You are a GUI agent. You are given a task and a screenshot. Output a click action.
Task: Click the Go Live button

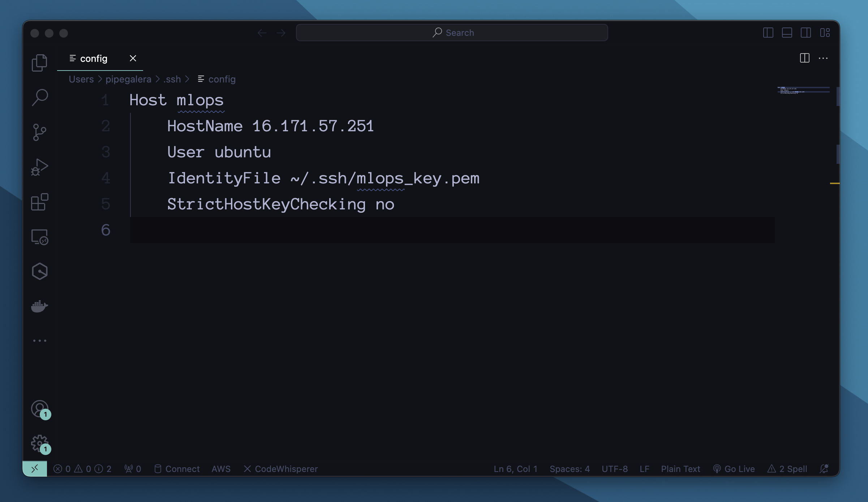734,469
